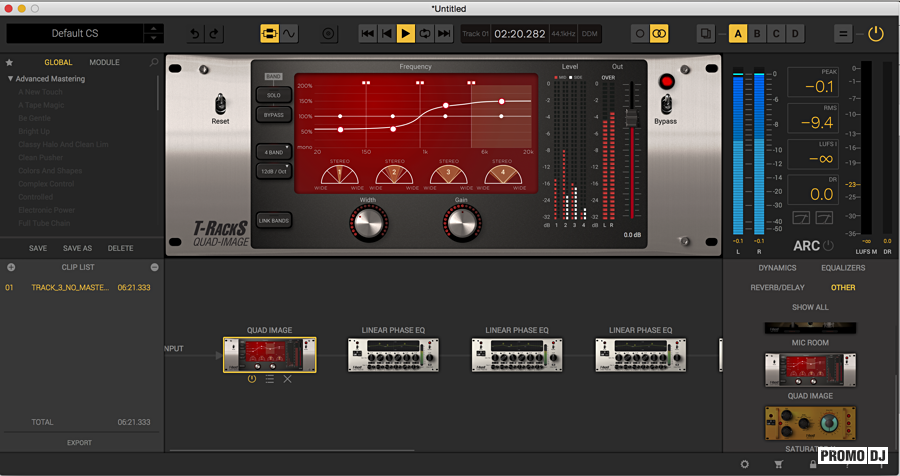Select the stereo linked circles icon
The image size is (900, 476).
click(659, 34)
